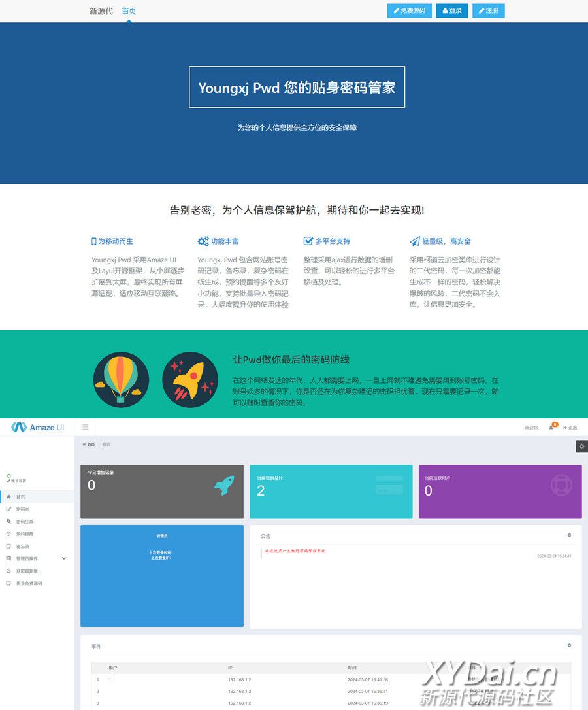Click the hot air balloon illustration
Viewport: 588px width, 710px height.
point(121,380)
